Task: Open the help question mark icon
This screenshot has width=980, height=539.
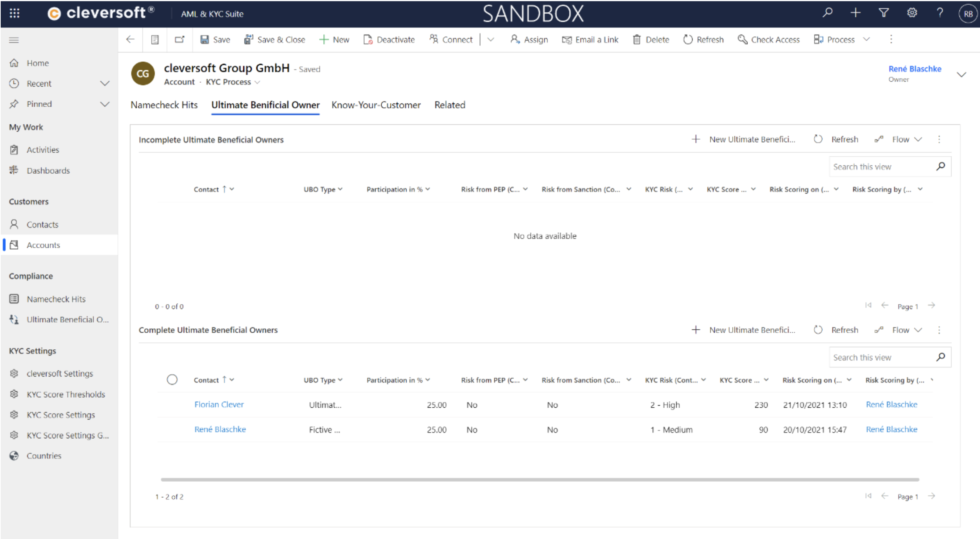Action: click(940, 13)
